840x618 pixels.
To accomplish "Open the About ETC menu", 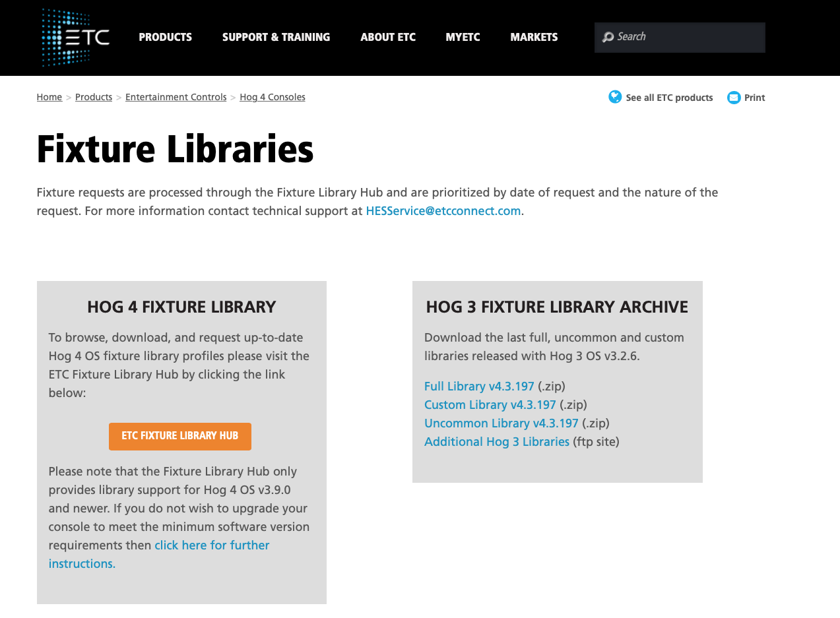I will point(388,38).
